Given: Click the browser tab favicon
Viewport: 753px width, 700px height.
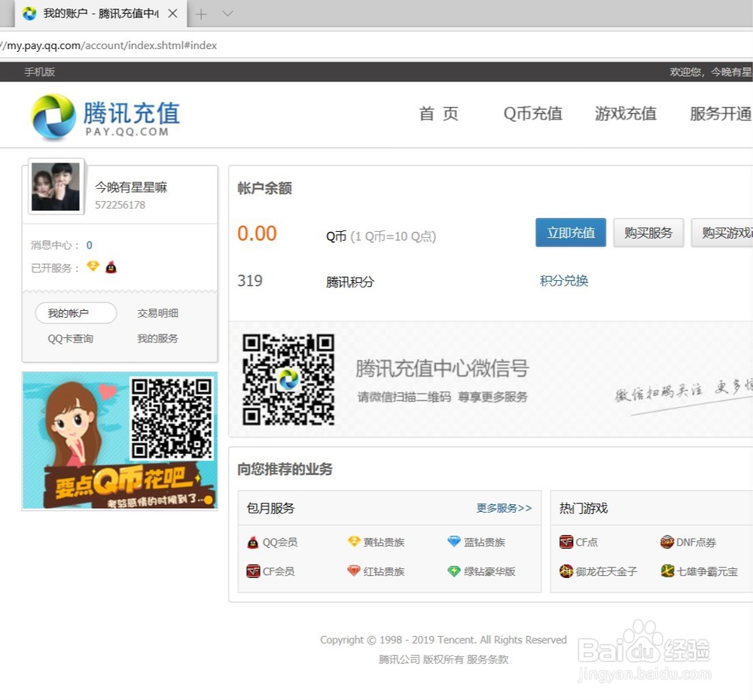Looking at the screenshot, I should [29, 14].
